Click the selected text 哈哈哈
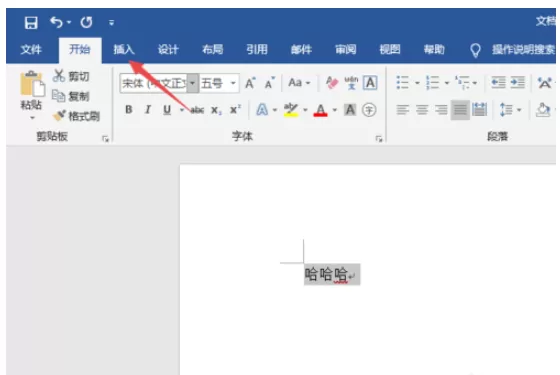 pos(326,275)
